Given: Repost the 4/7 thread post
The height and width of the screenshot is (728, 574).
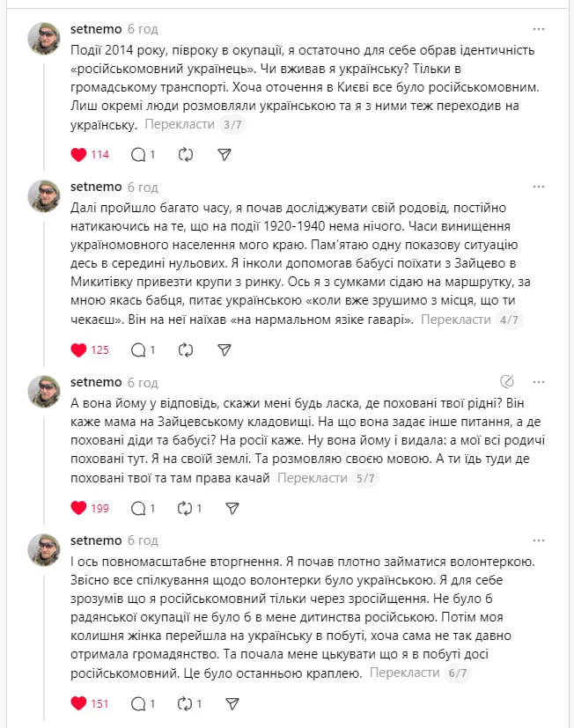Looking at the screenshot, I should tap(185, 349).
